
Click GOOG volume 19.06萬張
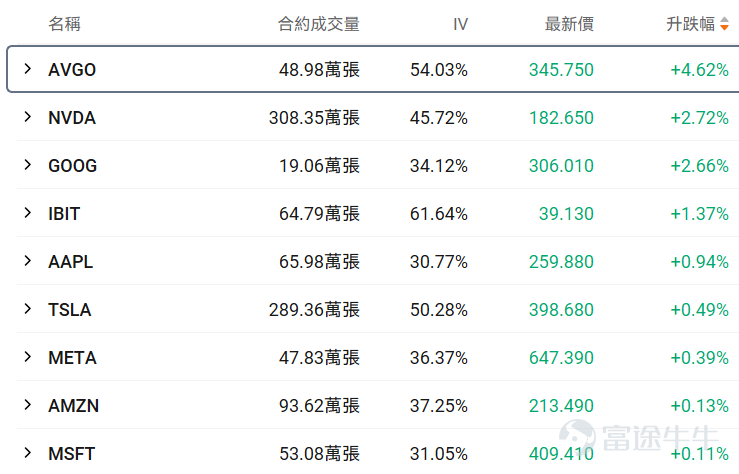[320, 166]
